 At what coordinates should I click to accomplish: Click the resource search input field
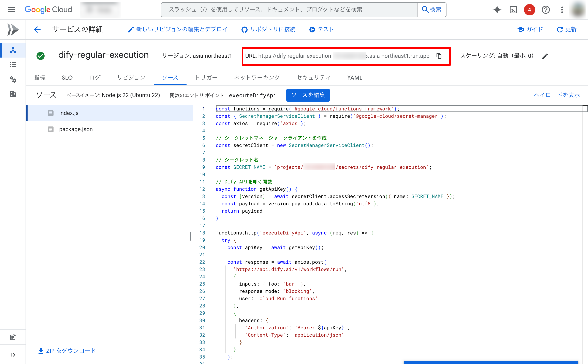tap(289, 10)
